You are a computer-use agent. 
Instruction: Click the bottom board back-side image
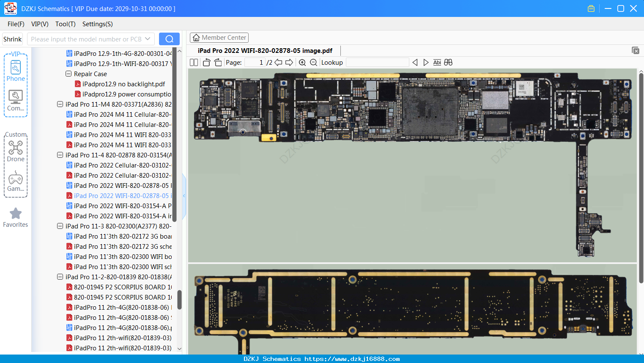pos(412,310)
